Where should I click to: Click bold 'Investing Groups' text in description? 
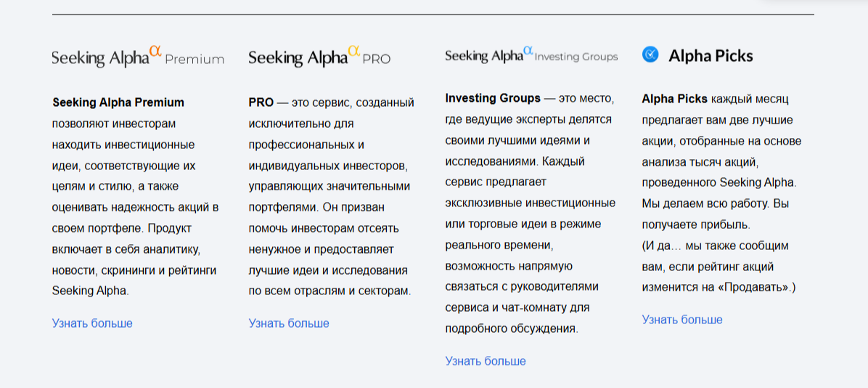coord(493,99)
